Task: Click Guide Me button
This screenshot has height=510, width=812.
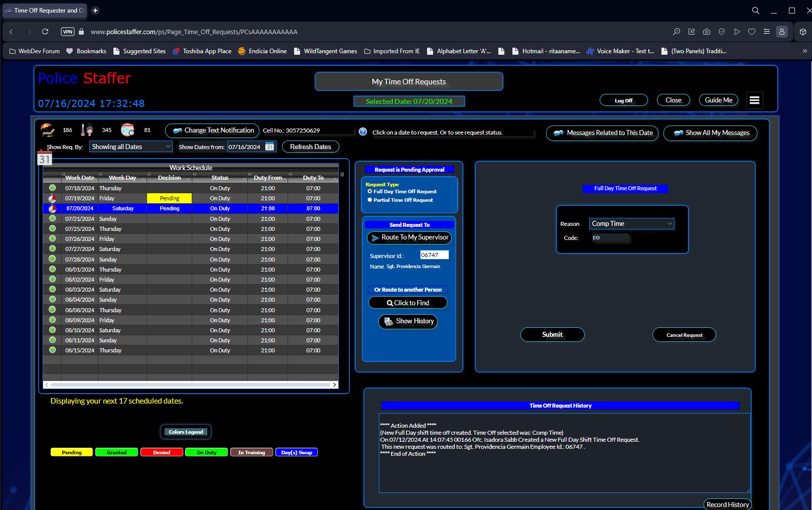Action: 719,100
